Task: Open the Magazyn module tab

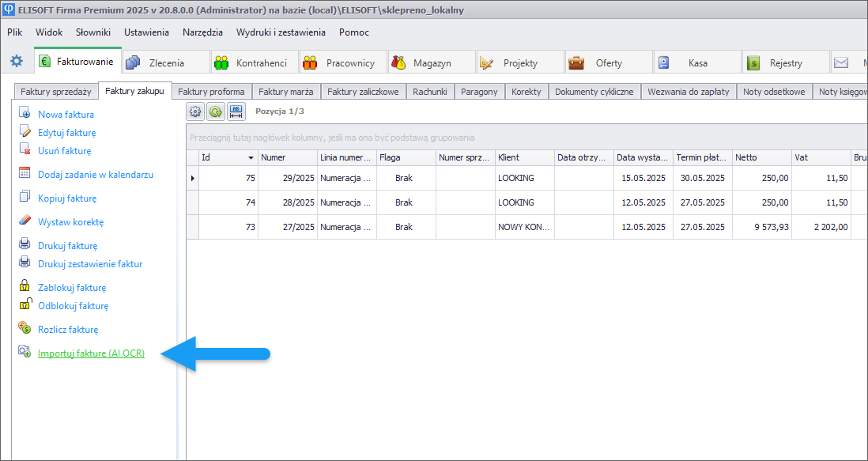Action: (x=431, y=62)
